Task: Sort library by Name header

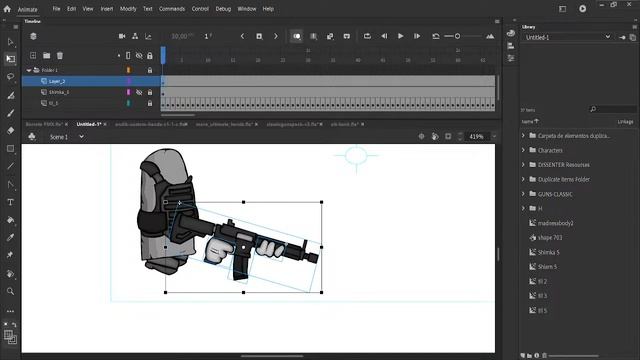Action: tap(530, 121)
